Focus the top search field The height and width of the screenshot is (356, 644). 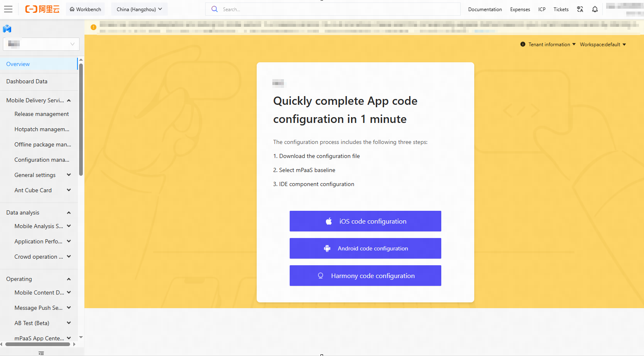click(x=333, y=9)
